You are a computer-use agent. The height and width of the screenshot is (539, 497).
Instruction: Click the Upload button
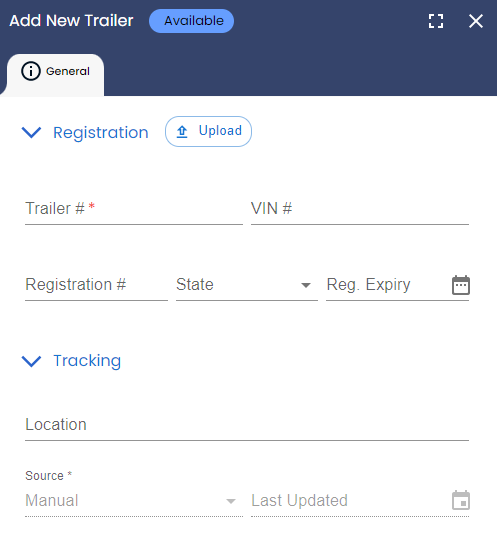pyautogui.click(x=208, y=131)
